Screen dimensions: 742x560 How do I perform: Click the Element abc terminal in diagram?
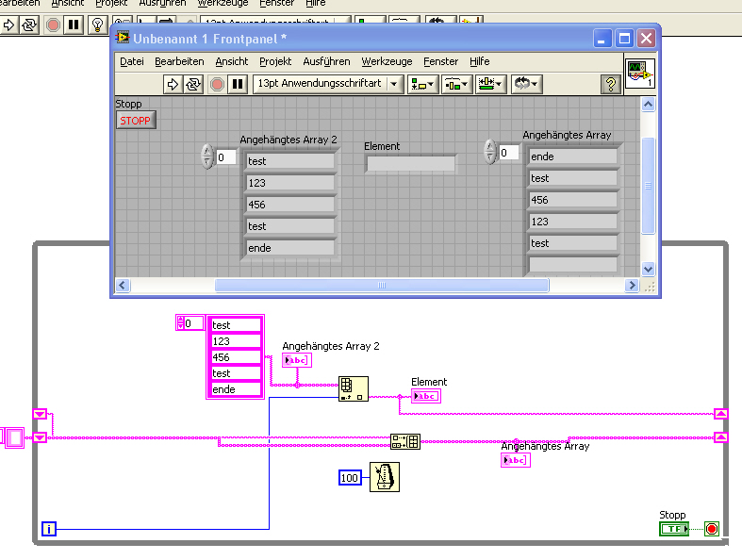pyautogui.click(x=426, y=396)
